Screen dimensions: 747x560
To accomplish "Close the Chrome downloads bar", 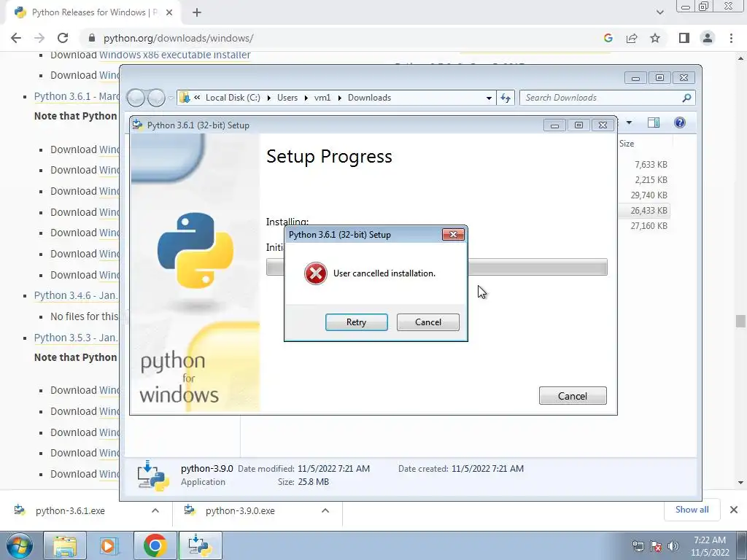I will tap(734, 510).
